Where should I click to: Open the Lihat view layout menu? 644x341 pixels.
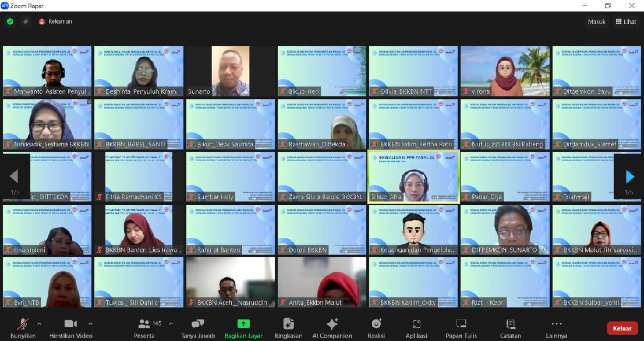click(626, 22)
